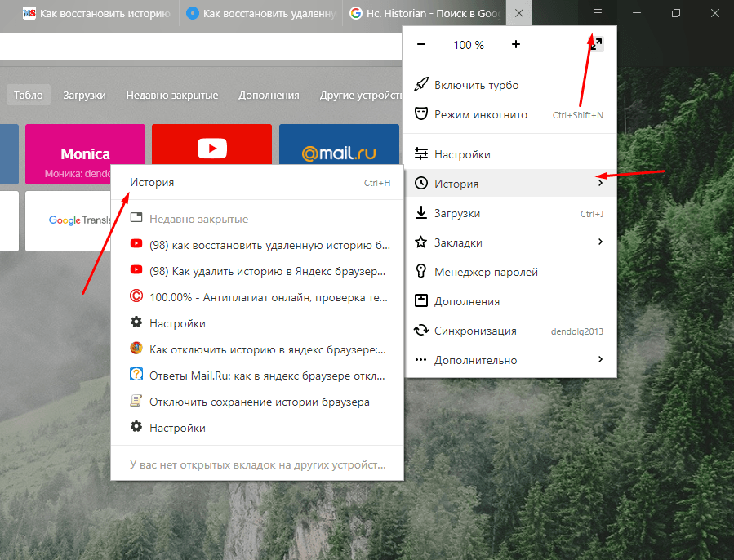Click the zoom out minus icon
Image resolution: width=734 pixels, height=560 pixels.
pos(421,44)
